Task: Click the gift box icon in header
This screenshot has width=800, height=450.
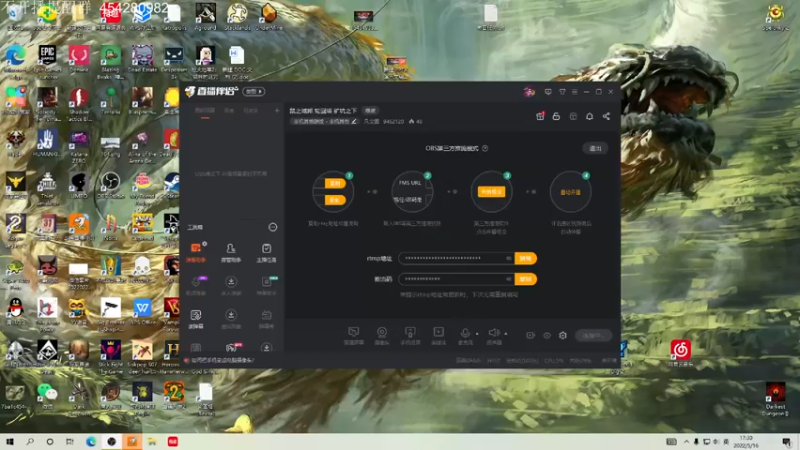Action: click(540, 116)
